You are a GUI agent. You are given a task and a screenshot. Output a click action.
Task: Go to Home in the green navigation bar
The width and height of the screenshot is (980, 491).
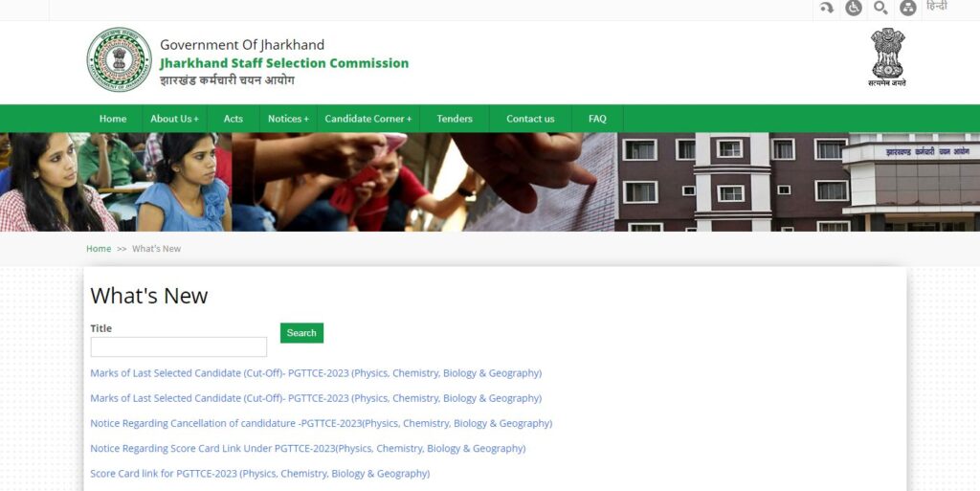(x=113, y=119)
